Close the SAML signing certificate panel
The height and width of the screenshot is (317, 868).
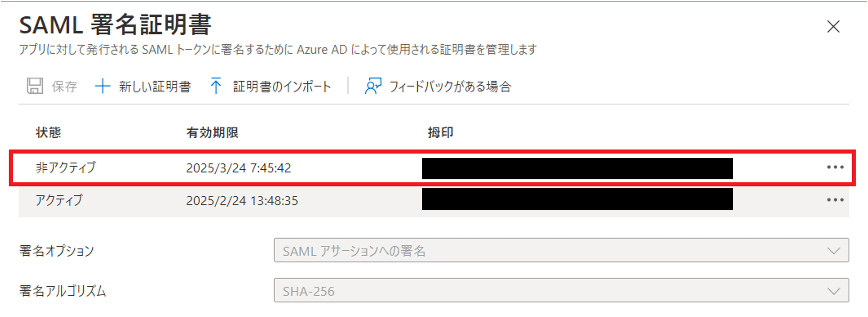(833, 26)
